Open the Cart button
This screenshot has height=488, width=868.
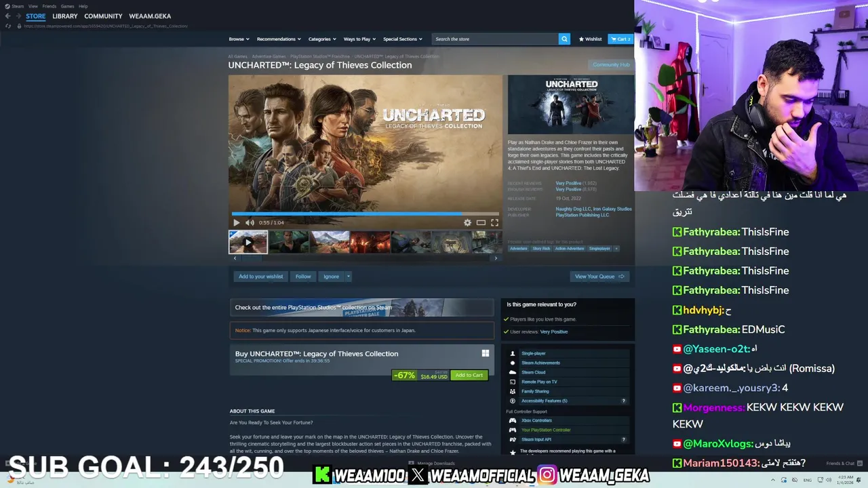coord(620,39)
